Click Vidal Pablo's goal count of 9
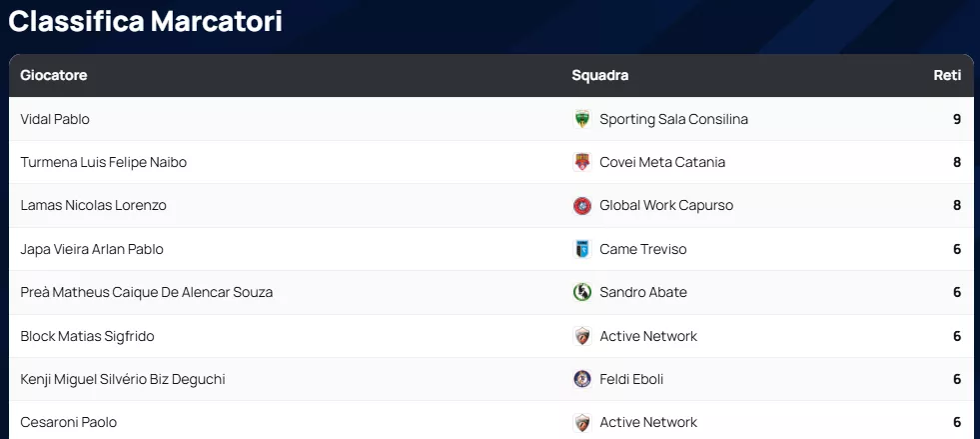The height and width of the screenshot is (439, 980). (x=956, y=119)
